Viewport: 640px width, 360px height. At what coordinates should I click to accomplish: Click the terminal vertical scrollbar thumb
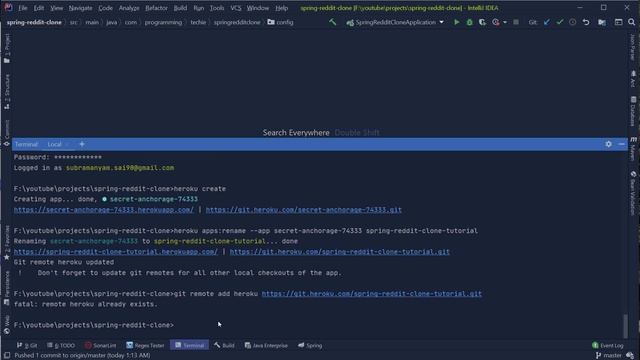point(625,326)
